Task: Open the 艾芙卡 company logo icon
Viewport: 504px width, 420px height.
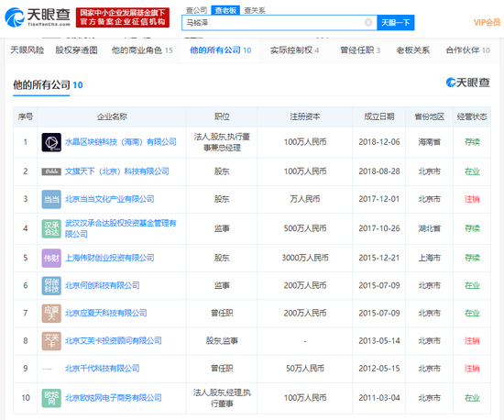Action: pyautogui.click(x=51, y=341)
